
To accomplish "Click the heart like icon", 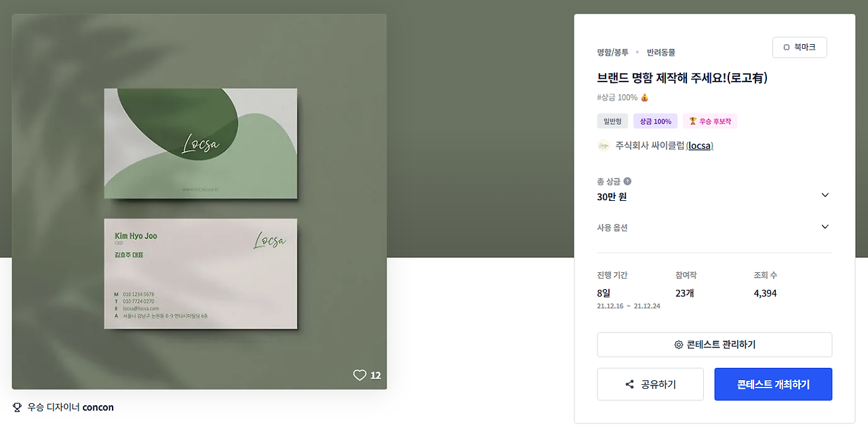I will 359,375.
